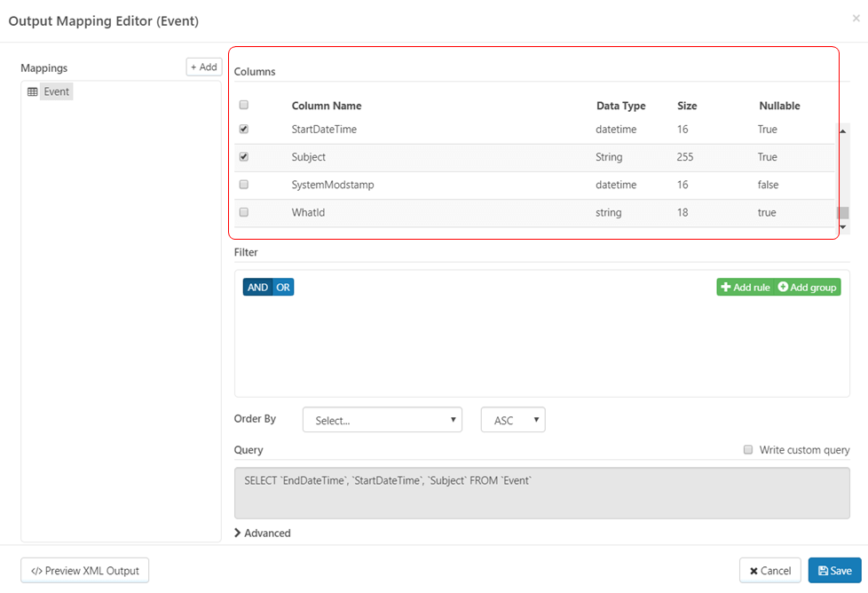Viewport: 868px width, 593px height.
Task: Enable Write custom query option
Action: [x=748, y=449]
